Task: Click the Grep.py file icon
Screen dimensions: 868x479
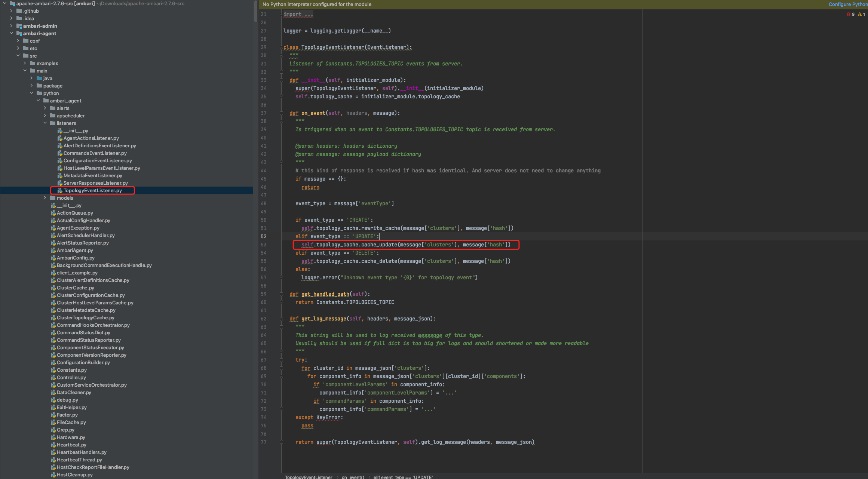Action: (53, 430)
